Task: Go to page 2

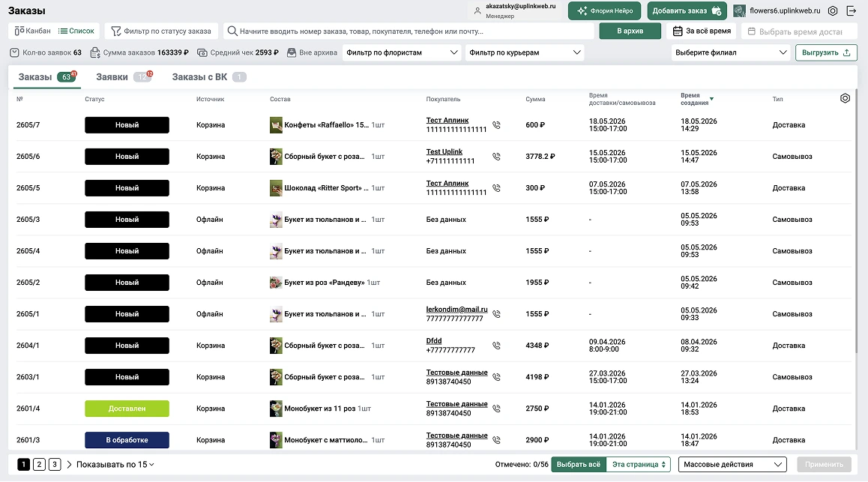Action: (39, 464)
